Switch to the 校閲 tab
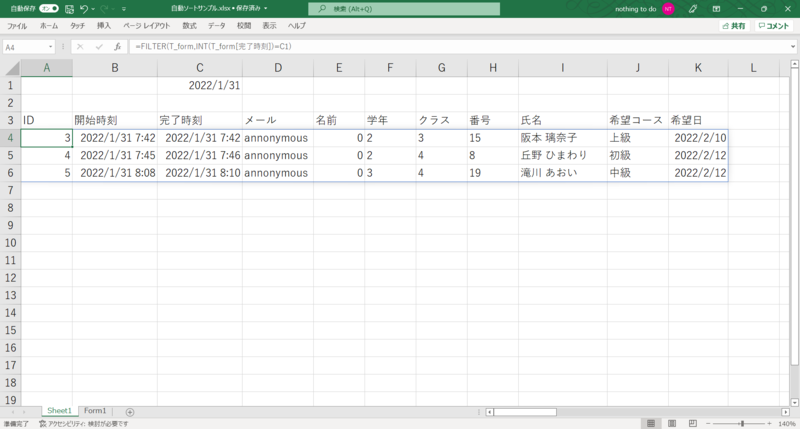This screenshot has width=800, height=429. pos(244,26)
